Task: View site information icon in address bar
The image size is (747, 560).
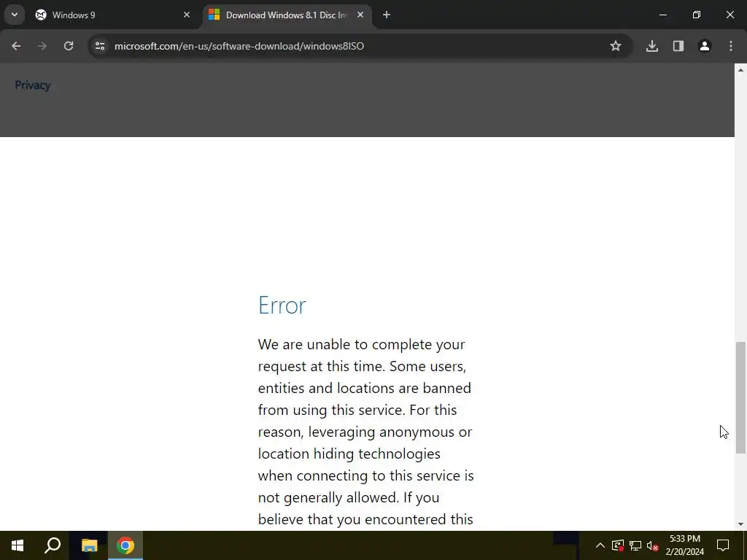Action: [100, 46]
